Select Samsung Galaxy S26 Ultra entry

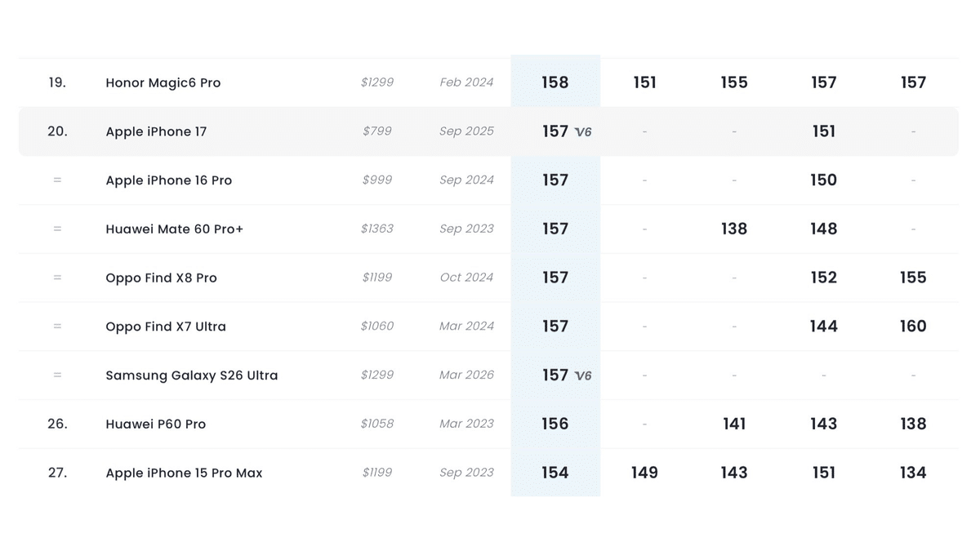pos(192,375)
